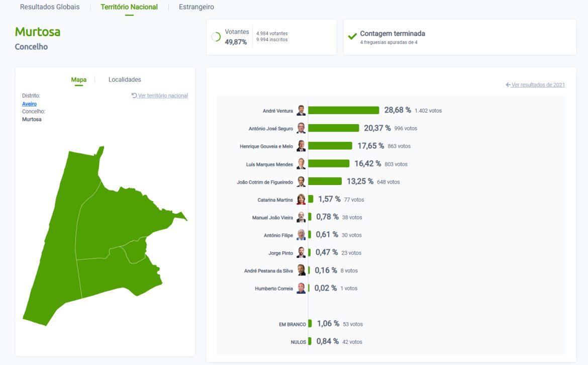Viewport: 588px width, 365px height.
Task: Click António José Seguro's portrait
Action: pyautogui.click(x=301, y=128)
